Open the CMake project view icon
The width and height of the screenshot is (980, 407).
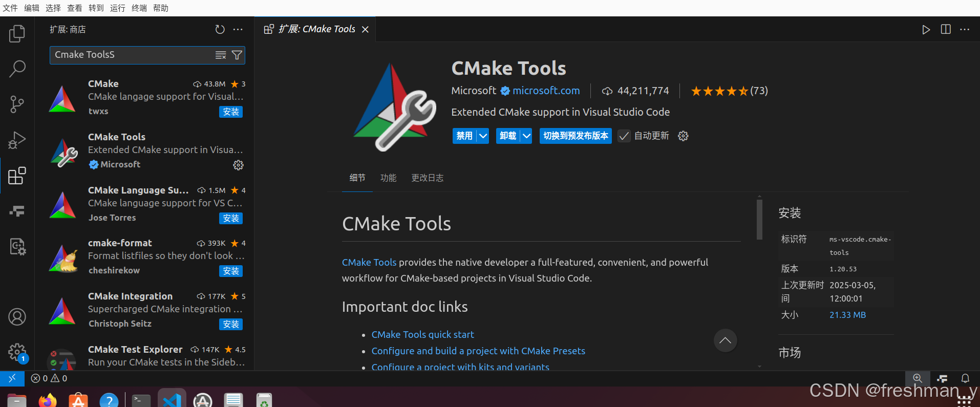(17, 247)
